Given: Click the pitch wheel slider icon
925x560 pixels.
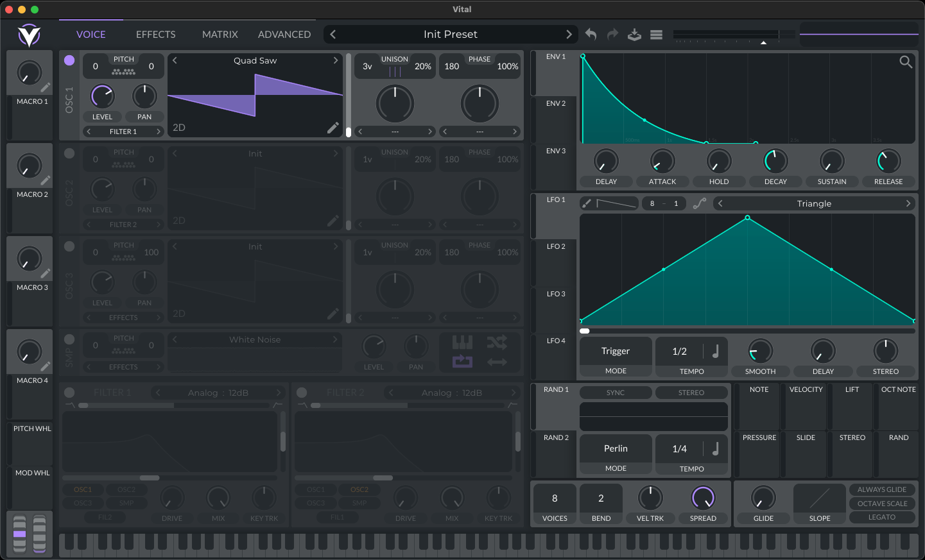Looking at the screenshot, I should pos(20,534).
